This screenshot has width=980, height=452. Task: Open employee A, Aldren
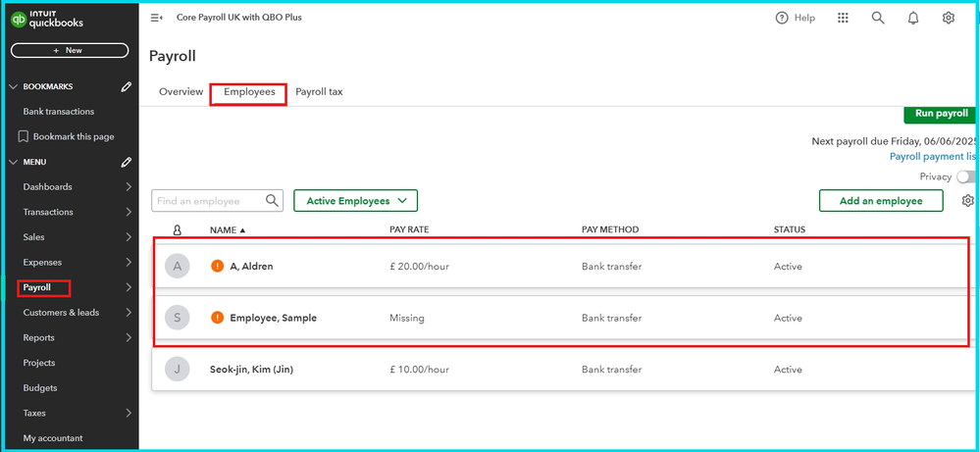[x=251, y=267]
